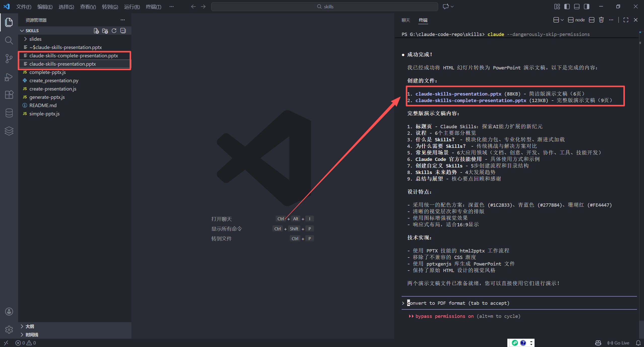Open the Extensions view
This screenshot has height=347, width=644.
[x=9, y=95]
